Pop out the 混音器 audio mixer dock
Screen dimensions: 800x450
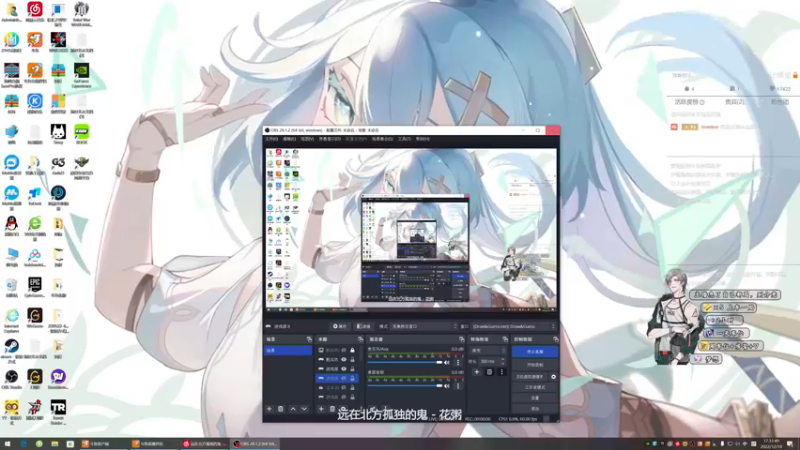pyautogui.click(x=462, y=339)
